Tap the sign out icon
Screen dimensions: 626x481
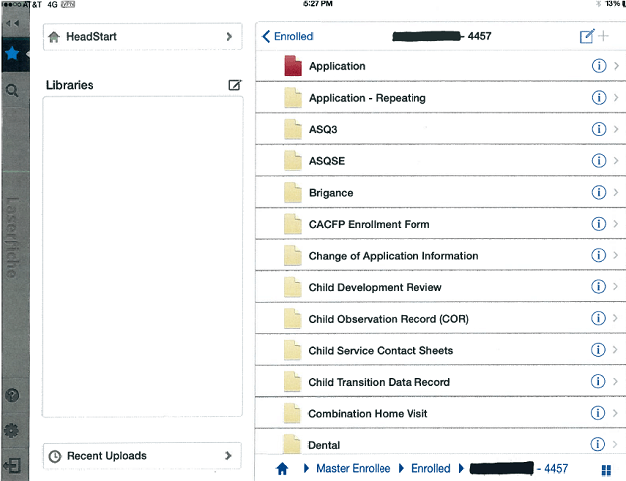point(13,465)
